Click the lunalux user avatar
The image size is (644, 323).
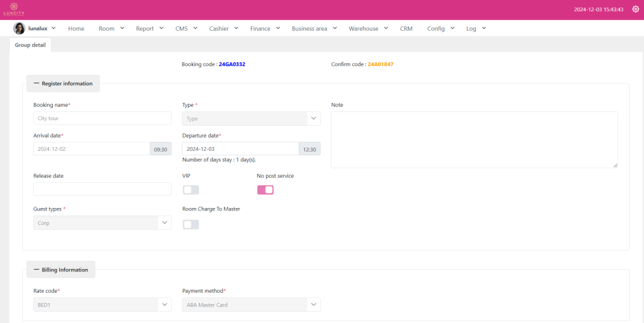19,28
